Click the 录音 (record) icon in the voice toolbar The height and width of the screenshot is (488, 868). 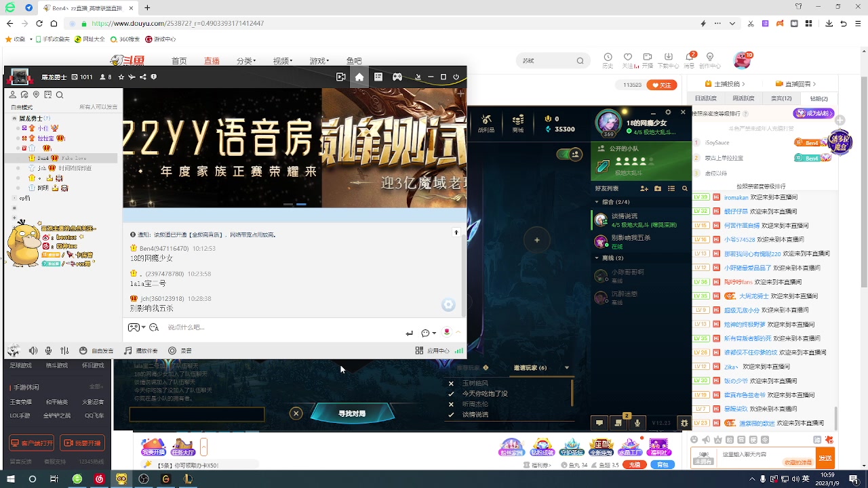click(x=172, y=350)
